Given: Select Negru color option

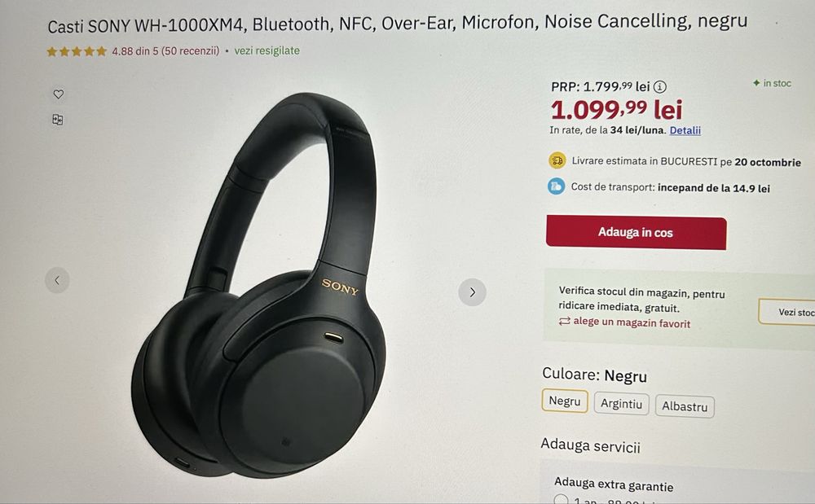Looking at the screenshot, I should pos(565,401).
